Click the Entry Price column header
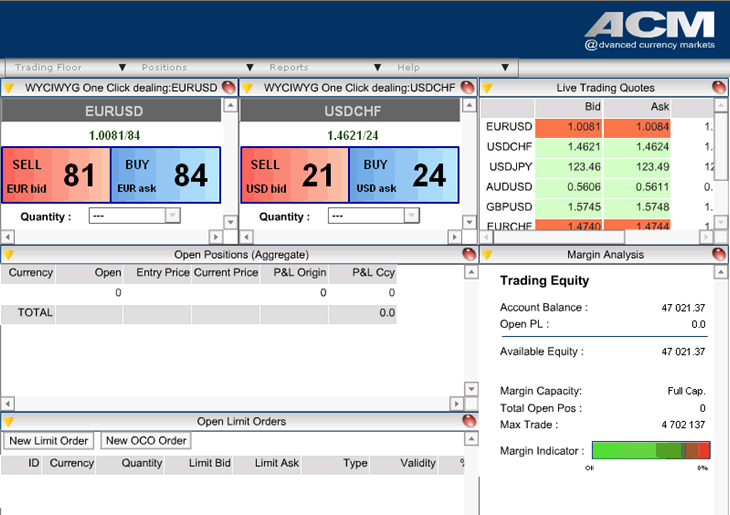 coord(157,273)
